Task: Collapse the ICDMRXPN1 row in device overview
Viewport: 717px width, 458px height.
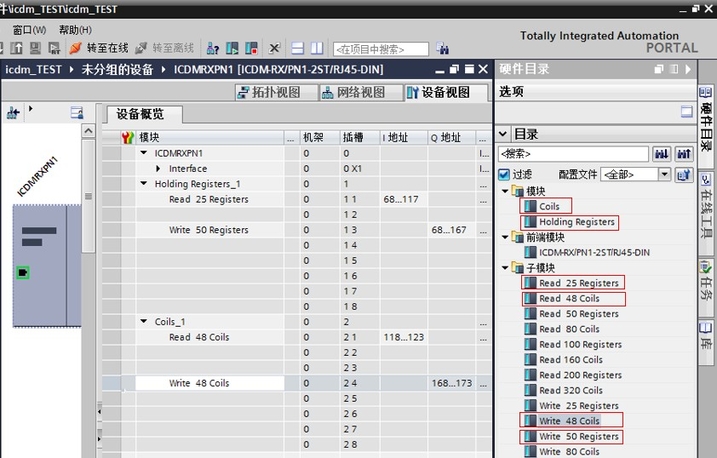Action: (144, 153)
